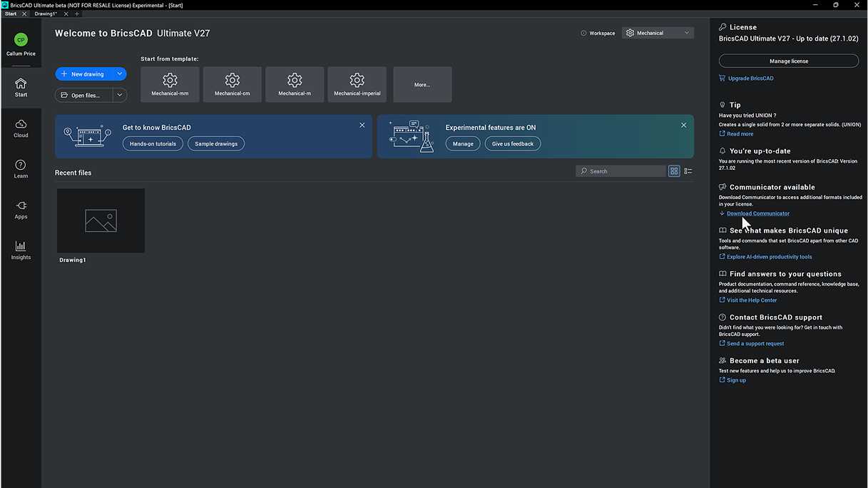Viewport: 868px width, 488px height.
Task: Manage experimental features
Action: tap(463, 143)
